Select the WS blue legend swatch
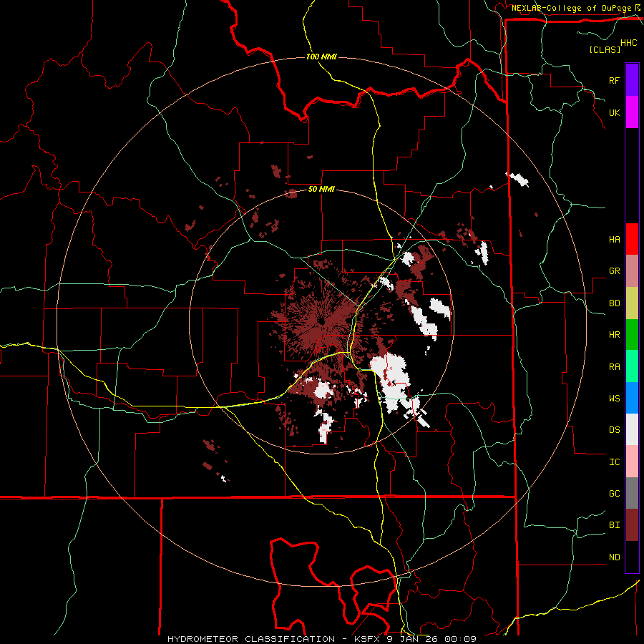 632,398
